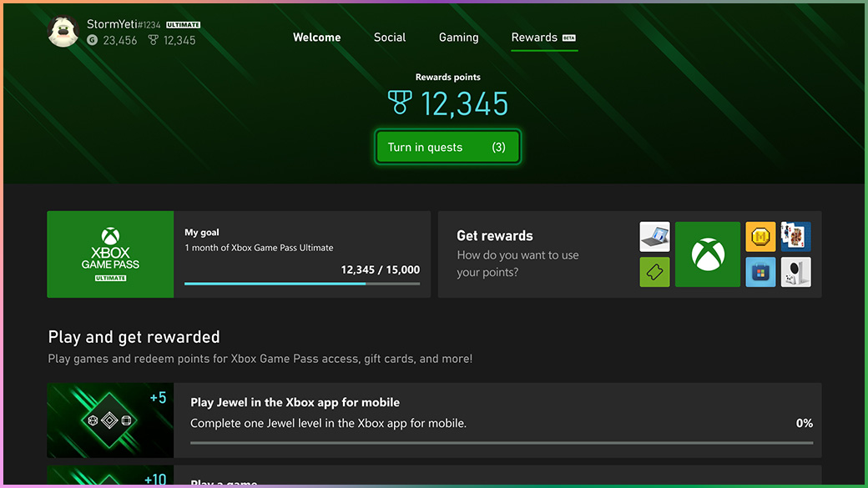
Task: Open the Play Jewel mobile quest card
Action: tap(499, 420)
